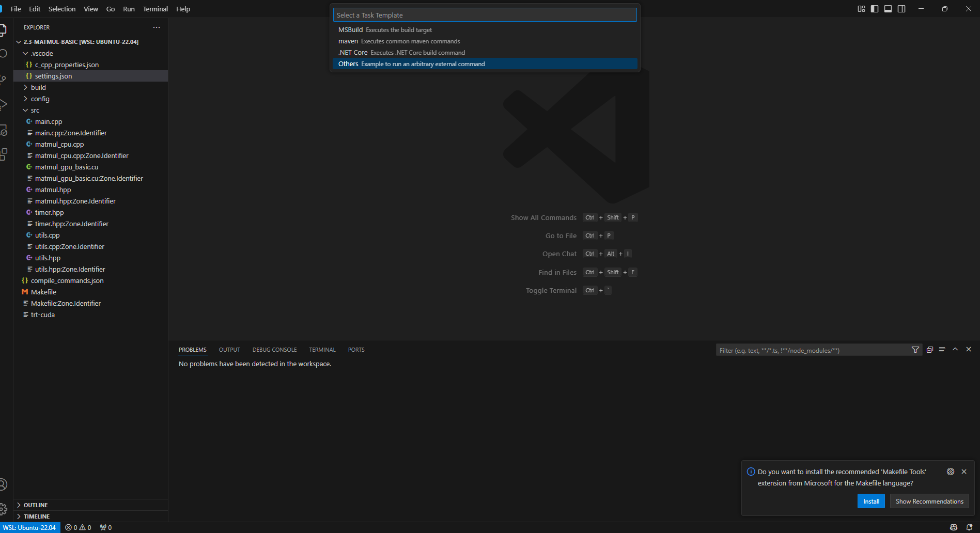Open the Selection menu
The image size is (980, 533).
click(x=62, y=9)
